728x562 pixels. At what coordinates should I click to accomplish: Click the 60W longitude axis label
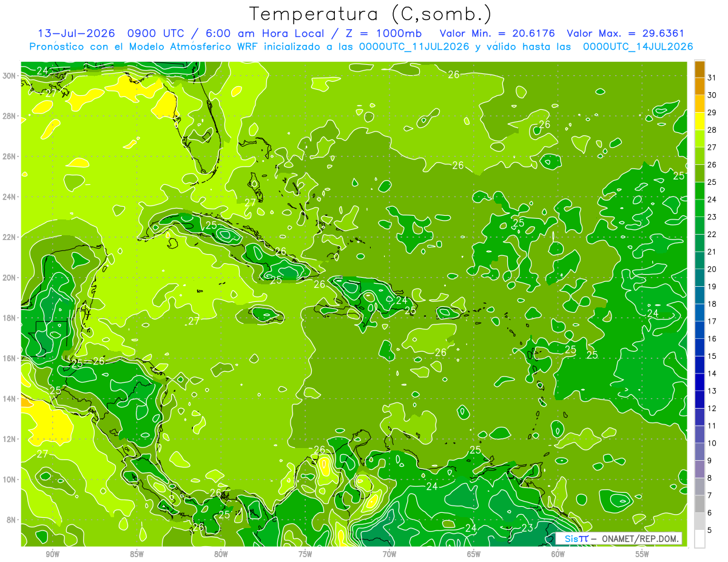click(x=558, y=554)
